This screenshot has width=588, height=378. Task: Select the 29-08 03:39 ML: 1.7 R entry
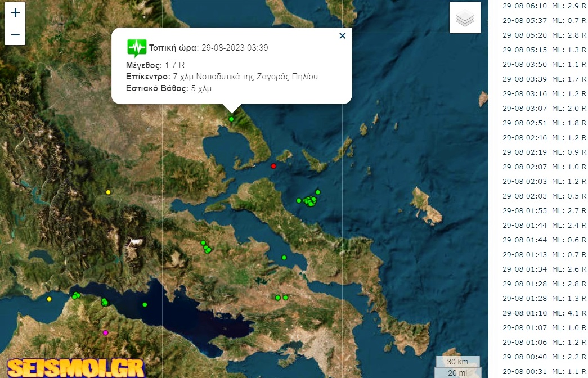point(545,79)
